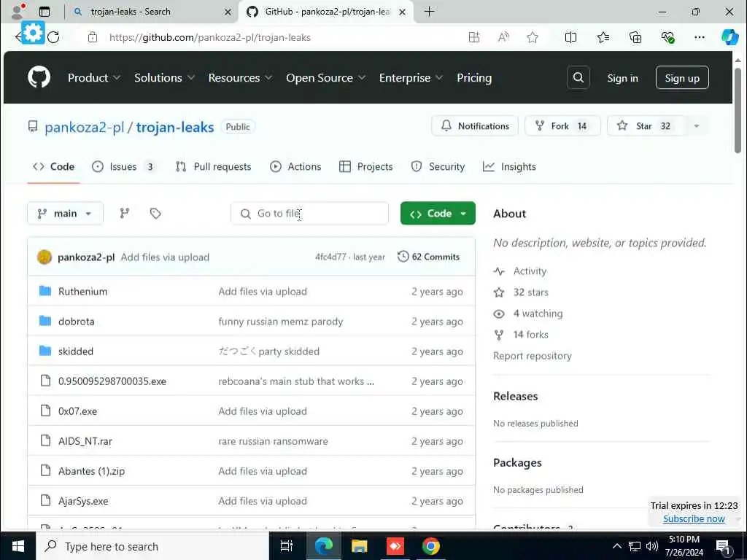Image resolution: width=747 pixels, height=560 pixels.
Task: Open browser essentials heart icon
Action: coord(667,37)
